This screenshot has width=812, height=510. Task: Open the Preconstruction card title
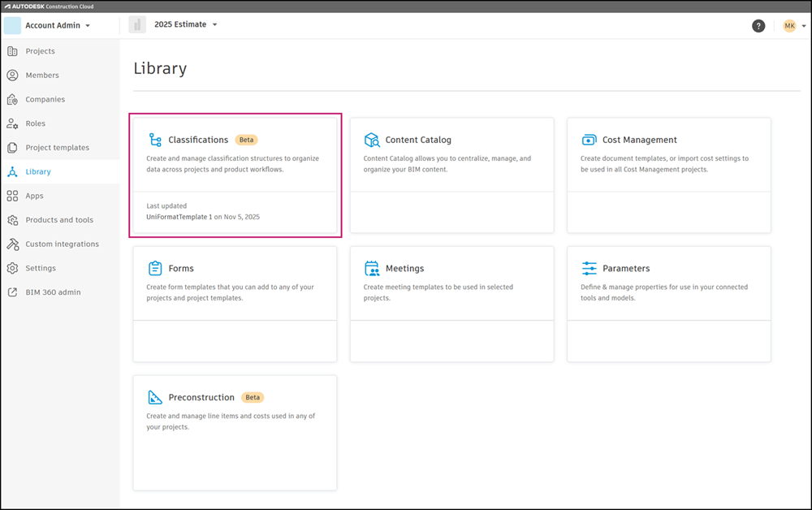201,397
